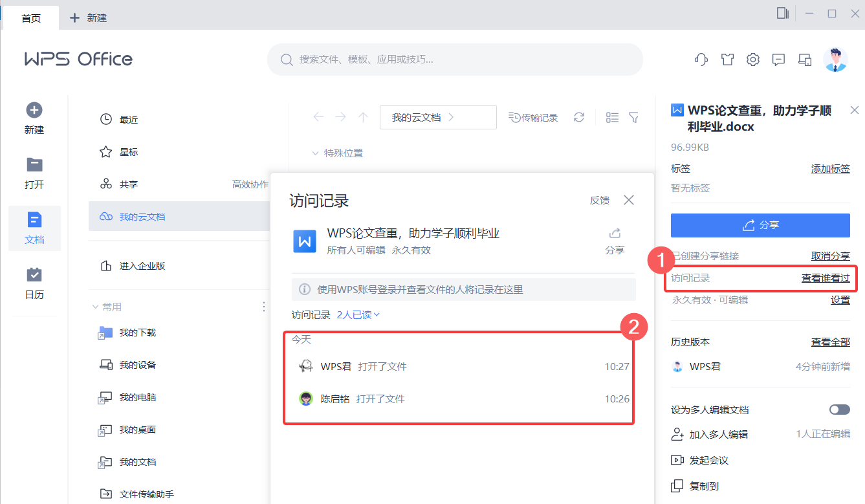
Task: Open WPS settings with the gear icon
Action: (x=752, y=59)
